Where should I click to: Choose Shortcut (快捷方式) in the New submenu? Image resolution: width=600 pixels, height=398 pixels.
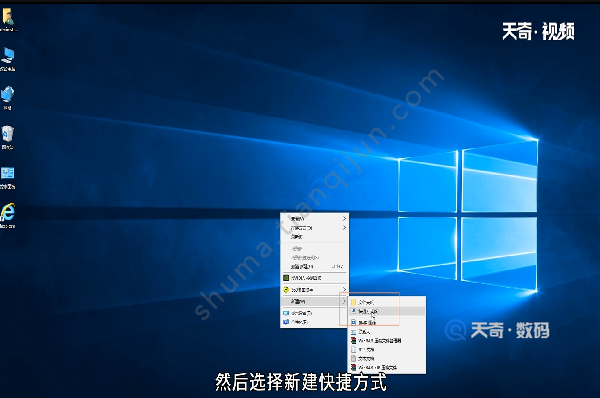[x=387, y=312]
